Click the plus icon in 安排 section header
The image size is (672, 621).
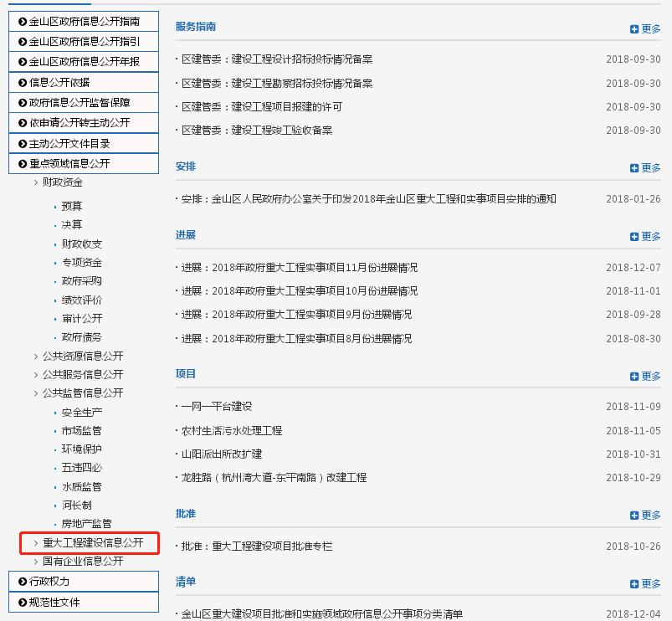click(634, 168)
